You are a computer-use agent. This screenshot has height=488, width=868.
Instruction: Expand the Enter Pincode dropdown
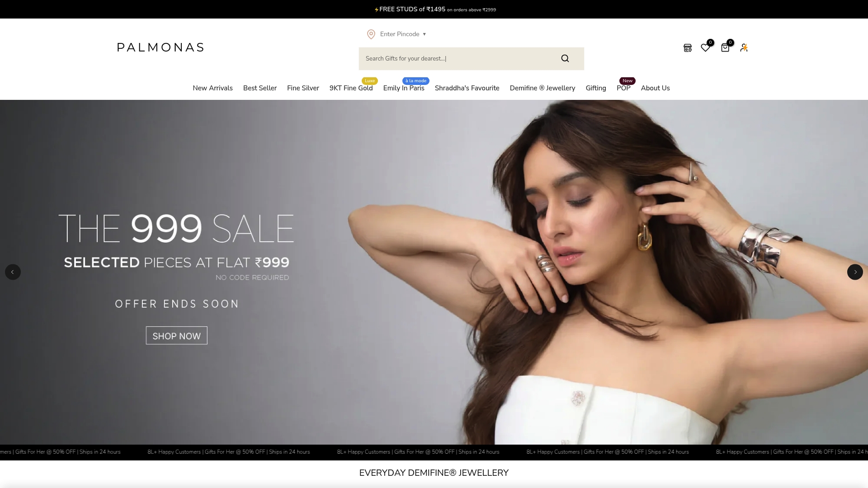point(403,34)
